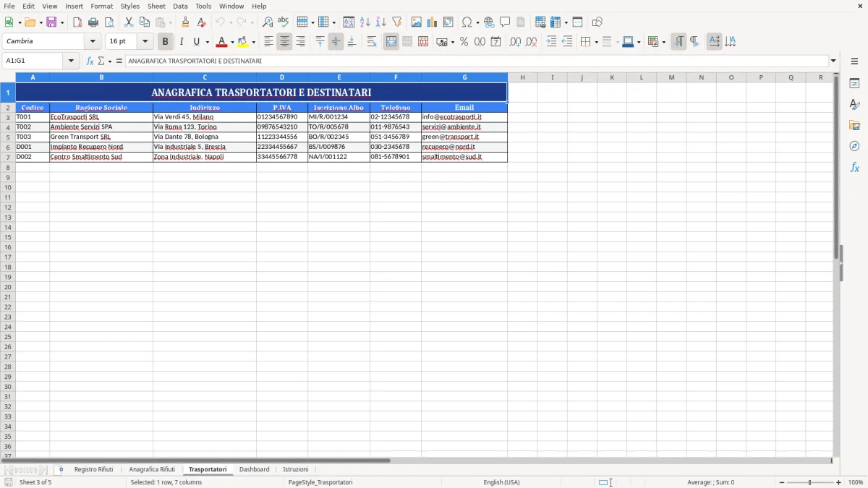The height and width of the screenshot is (488, 868).
Task: Increase indent icon
Action: tap(551, 42)
